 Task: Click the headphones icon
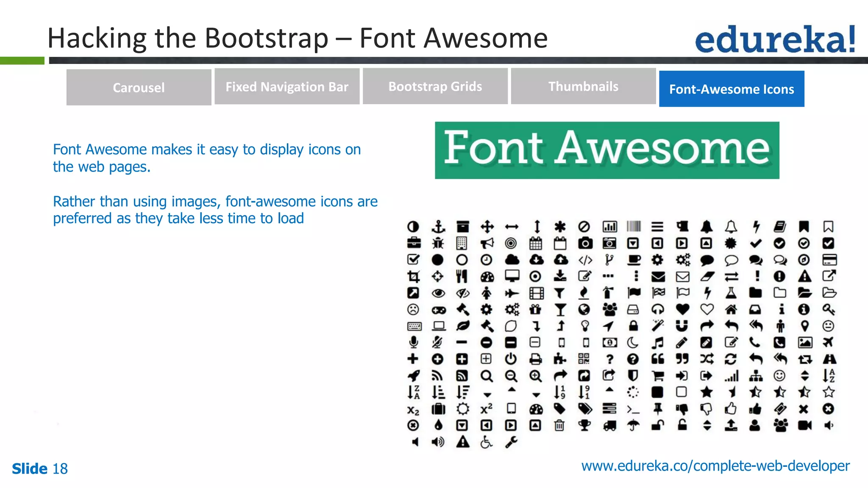coord(658,309)
